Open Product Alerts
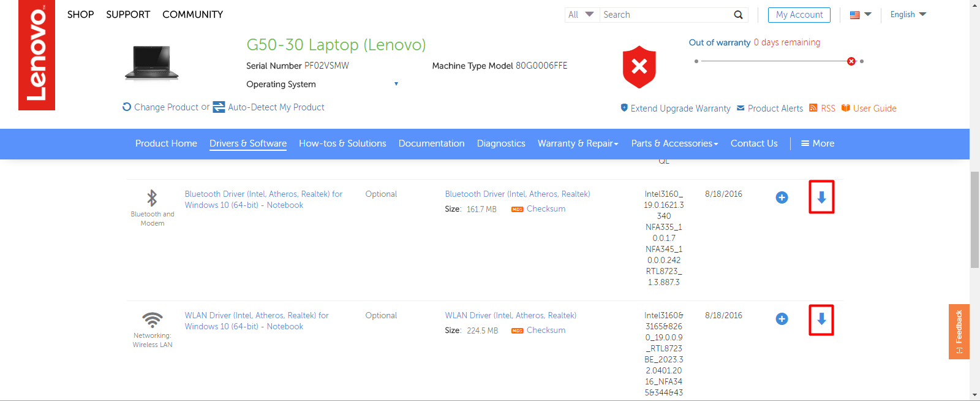The height and width of the screenshot is (401, 980). (775, 109)
